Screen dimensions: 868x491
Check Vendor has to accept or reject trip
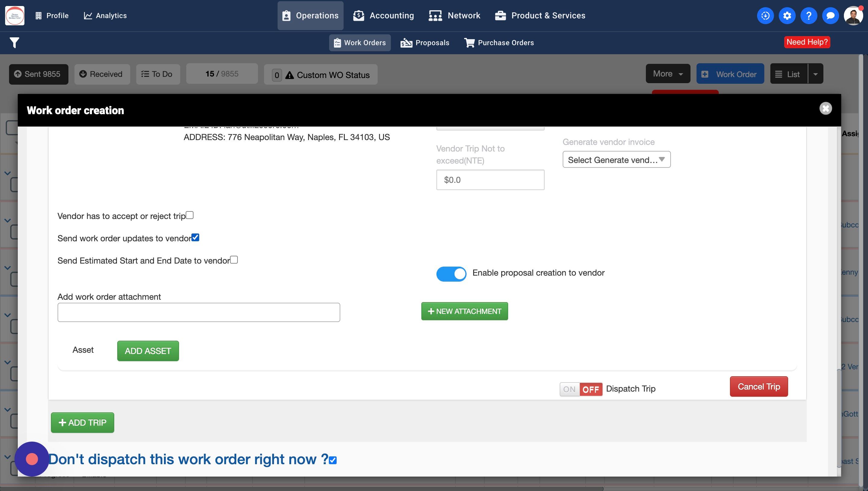(x=190, y=215)
